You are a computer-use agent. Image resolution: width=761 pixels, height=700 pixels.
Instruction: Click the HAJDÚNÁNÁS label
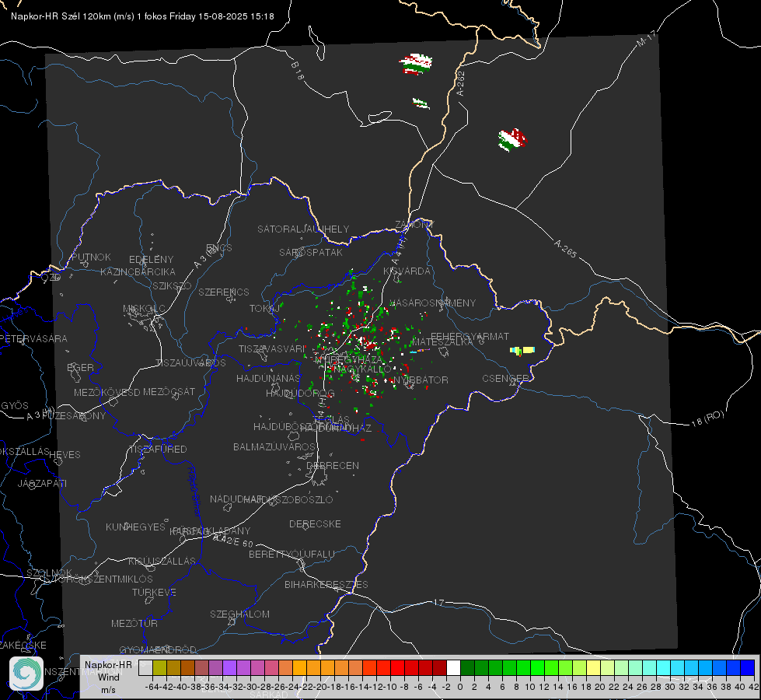[268, 378]
